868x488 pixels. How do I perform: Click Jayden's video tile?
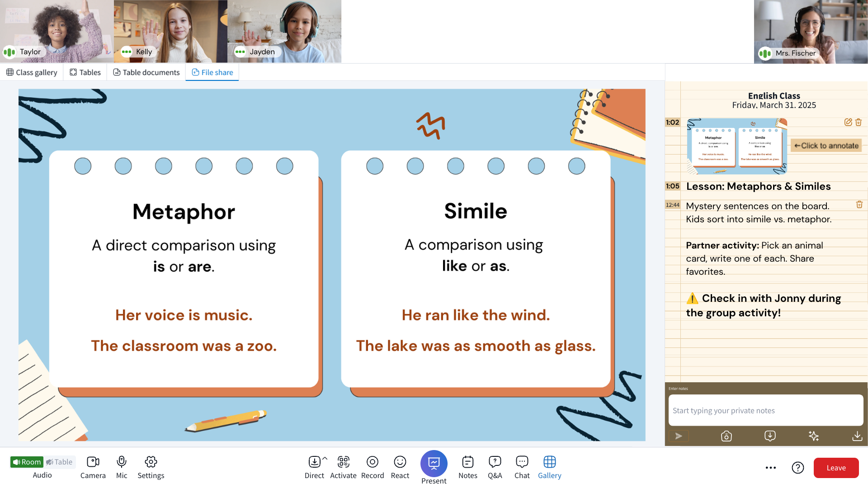(284, 31)
